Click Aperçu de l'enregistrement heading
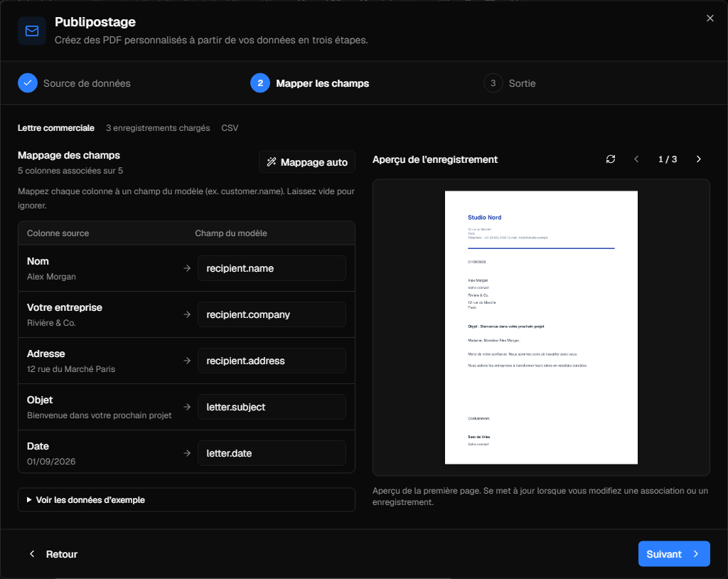Screen dimensions: 728x579 (435, 159)
